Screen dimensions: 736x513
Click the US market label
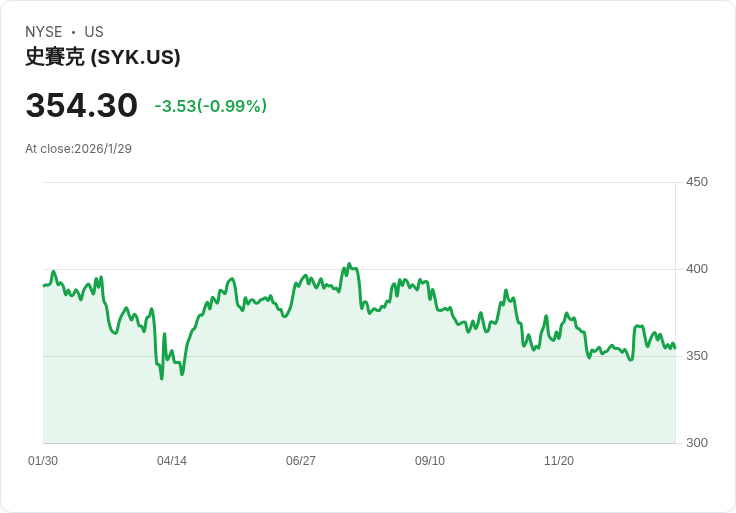click(x=94, y=32)
